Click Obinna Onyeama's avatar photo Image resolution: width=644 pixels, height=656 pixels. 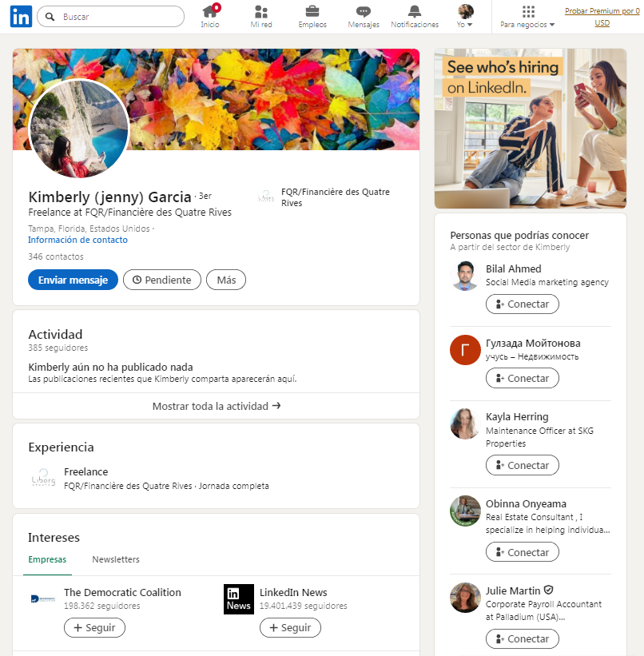[465, 511]
